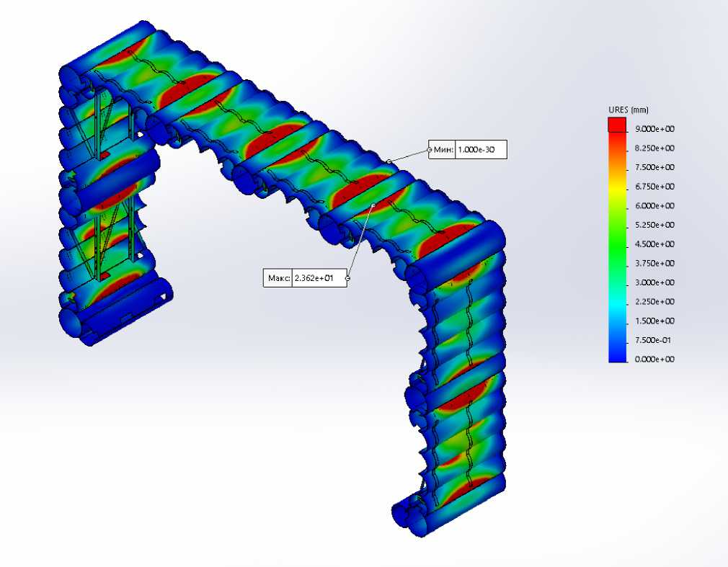
Task: Click the 6.750e+00 legend value
Action: pos(654,187)
